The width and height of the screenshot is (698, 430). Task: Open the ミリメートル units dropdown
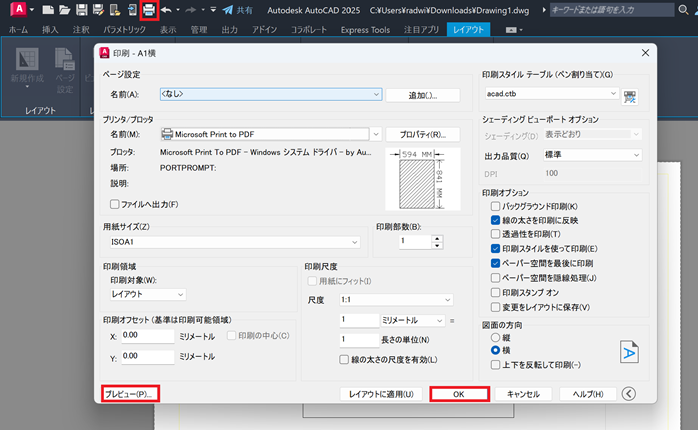[413, 320]
